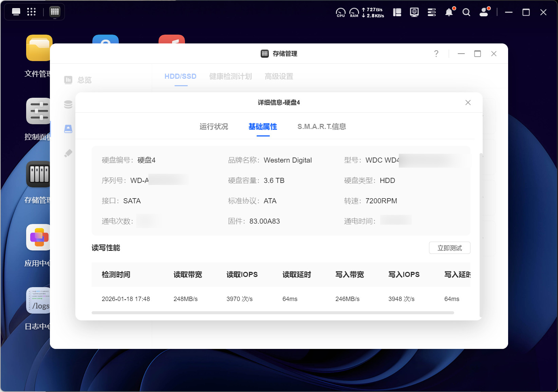Click the 3970 次/s read IOPS value
This screenshot has height=392, width=558.
pos(240,299)
